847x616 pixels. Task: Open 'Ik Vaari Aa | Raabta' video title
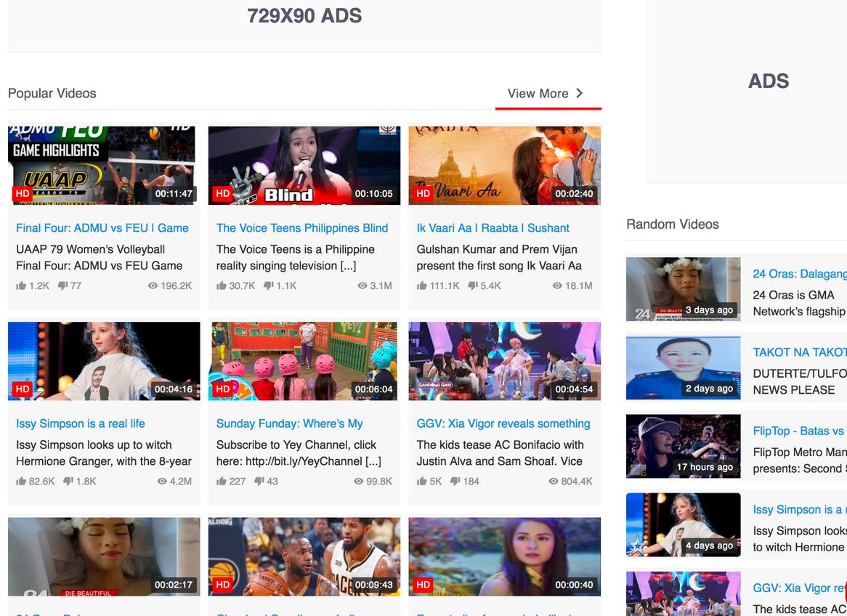493,228
